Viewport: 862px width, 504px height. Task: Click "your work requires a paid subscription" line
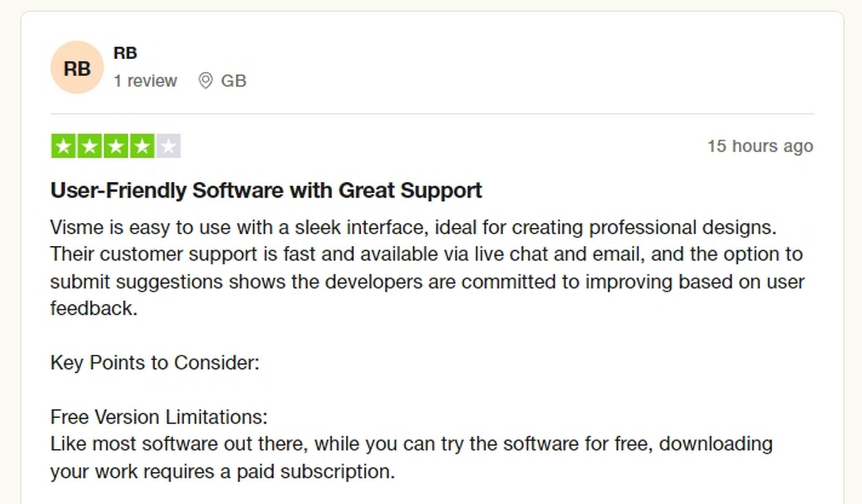(x=222, y=471)
